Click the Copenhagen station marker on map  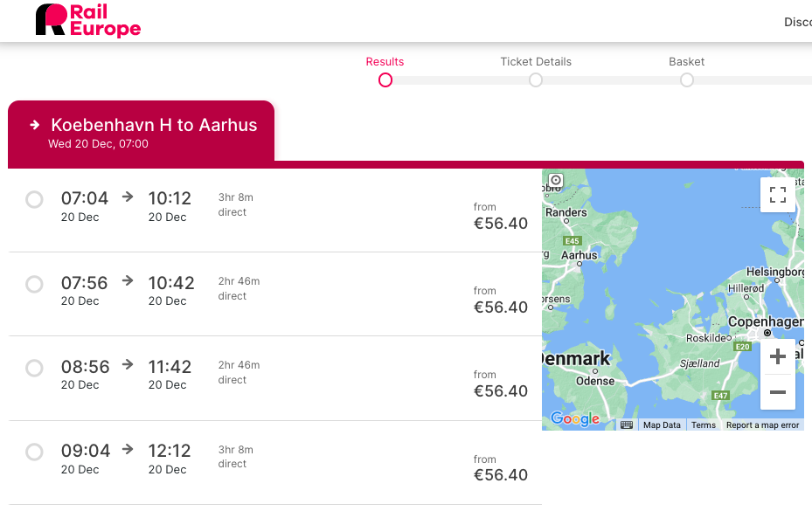point(767,333)
